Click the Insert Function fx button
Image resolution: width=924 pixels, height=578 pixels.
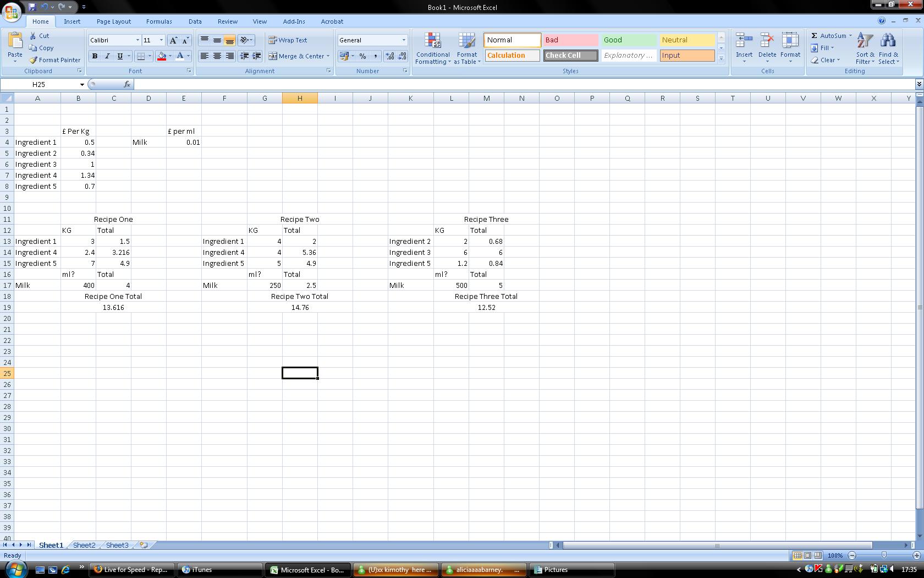127,84
